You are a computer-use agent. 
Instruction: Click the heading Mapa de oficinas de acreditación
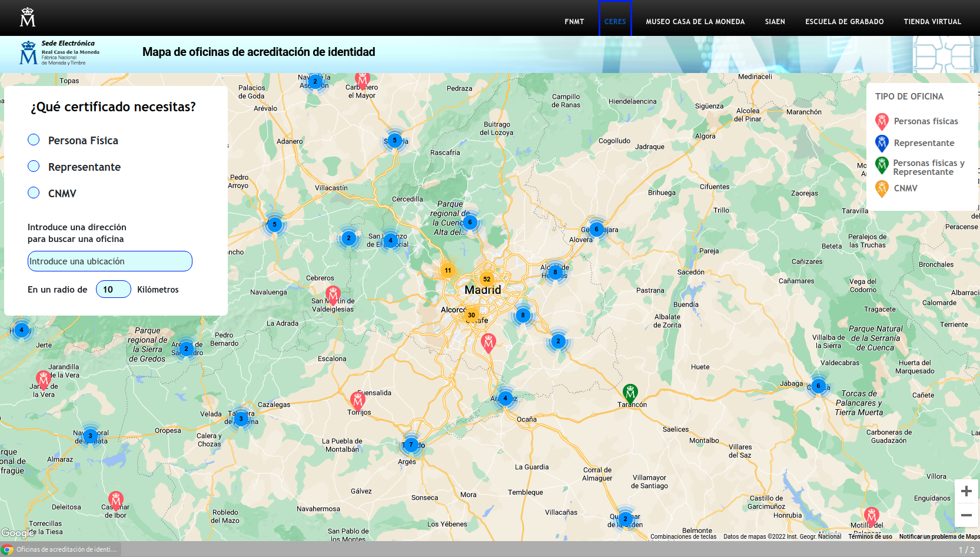[x=259, y=52]
